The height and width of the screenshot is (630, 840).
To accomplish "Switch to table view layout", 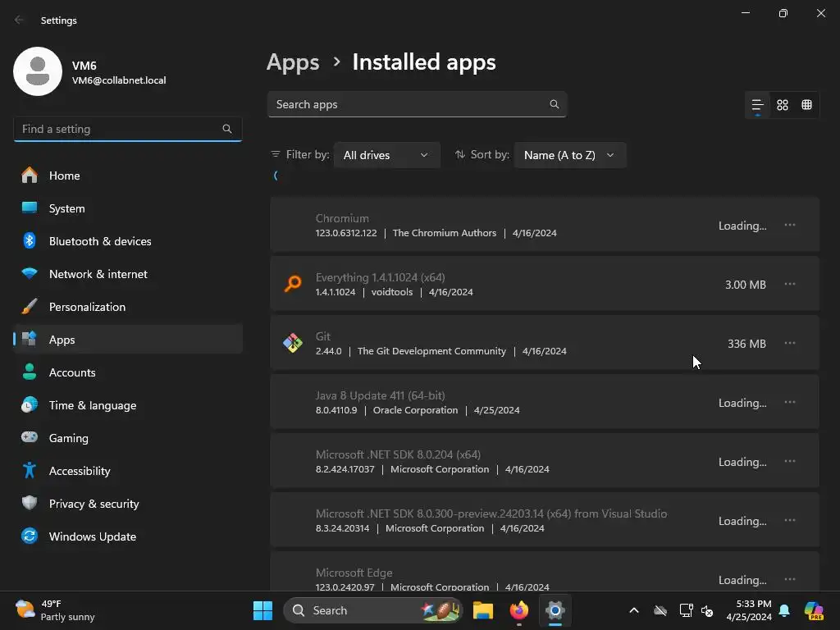I will (807, 105).
